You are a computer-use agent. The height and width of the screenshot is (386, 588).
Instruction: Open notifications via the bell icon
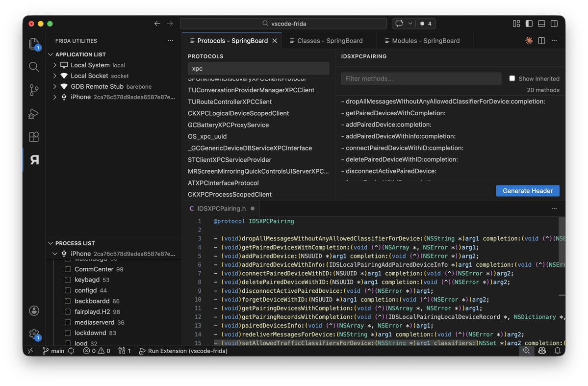558,351
